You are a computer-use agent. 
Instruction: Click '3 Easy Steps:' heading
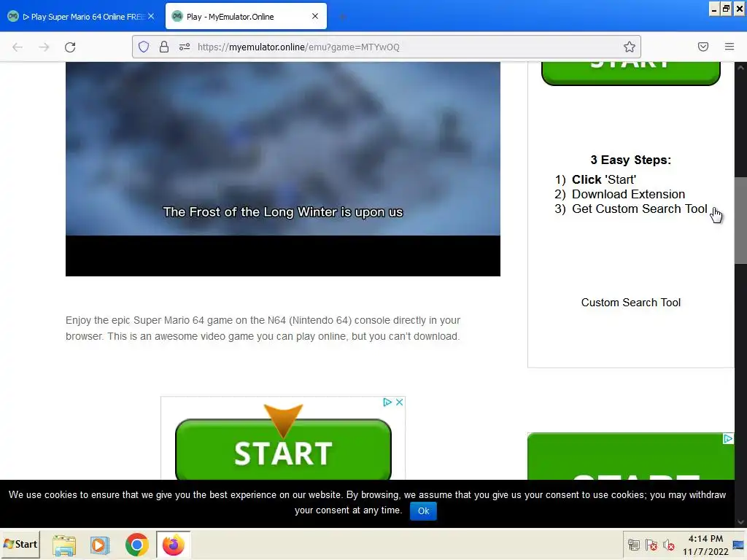tap(630, 160)
